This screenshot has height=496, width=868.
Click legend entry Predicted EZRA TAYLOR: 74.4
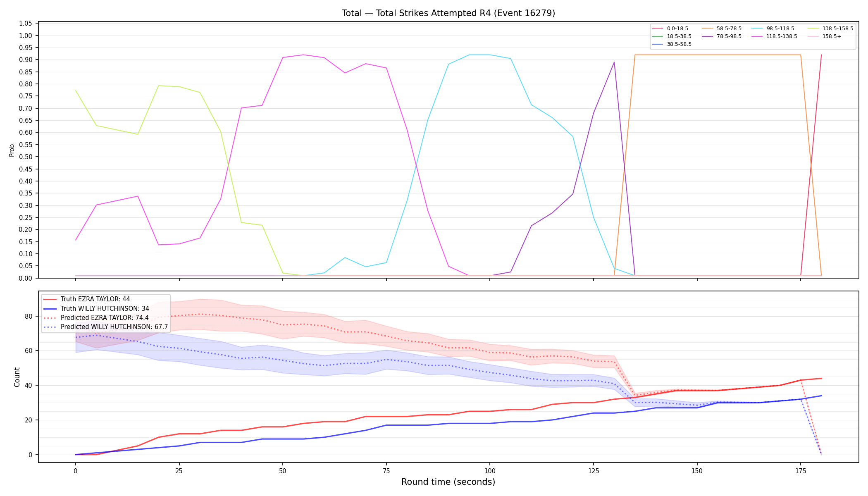[x=105, y=317]
